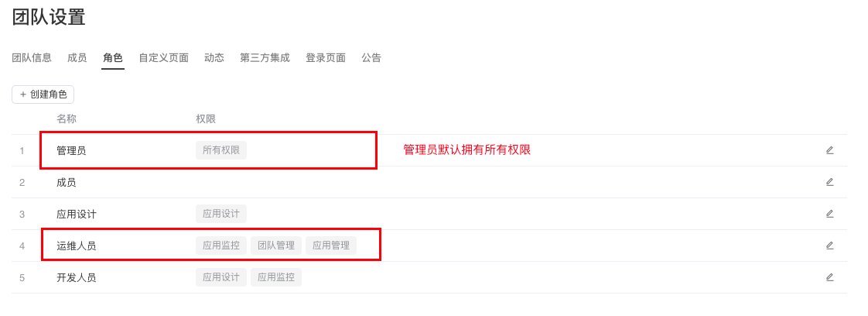Switch to 第三方集成 tab

(265, 57)
